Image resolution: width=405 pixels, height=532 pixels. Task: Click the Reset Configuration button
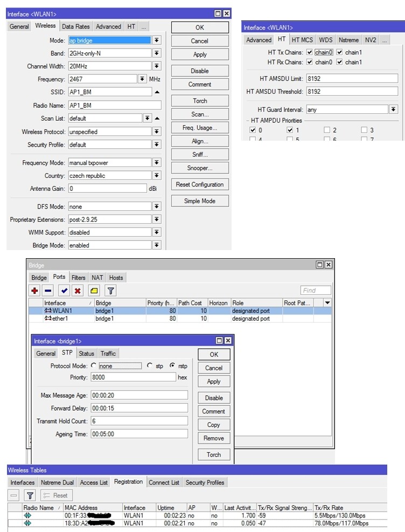pyautogui.click(x=200, y=184)
